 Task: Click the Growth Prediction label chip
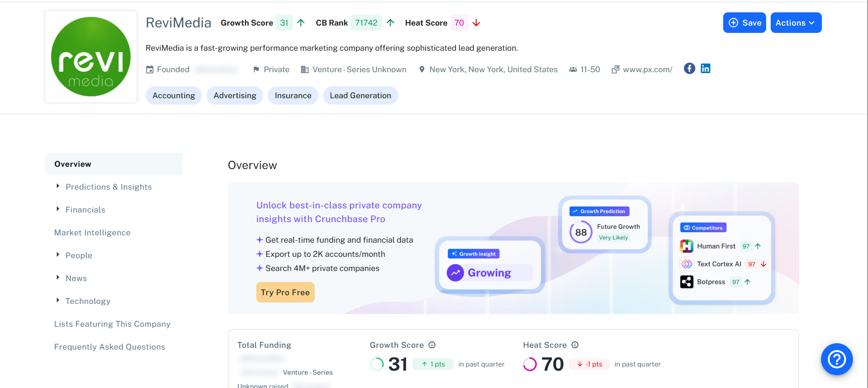[599, 211]
